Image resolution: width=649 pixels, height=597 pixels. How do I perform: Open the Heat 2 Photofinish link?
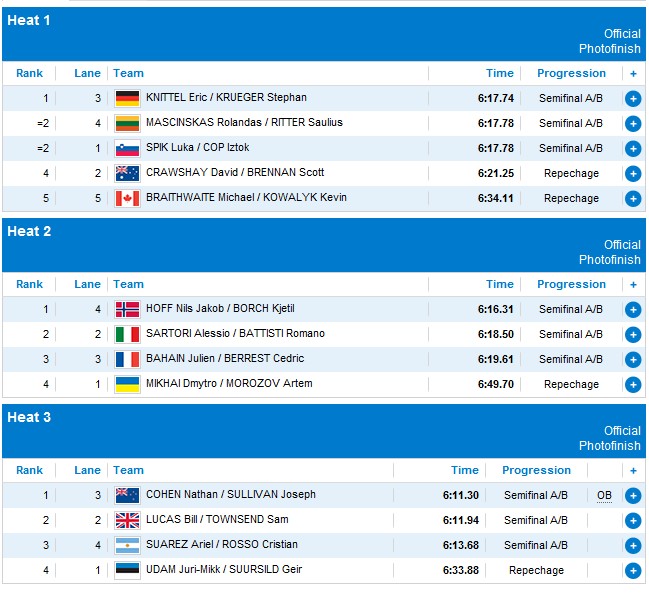pos(609,260)
